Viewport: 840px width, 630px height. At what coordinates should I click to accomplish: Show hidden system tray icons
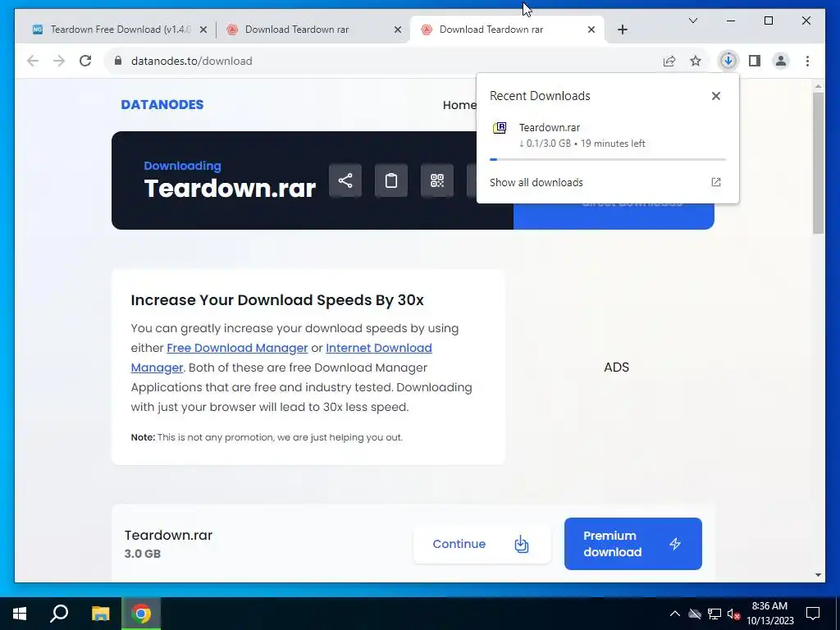click(675, 614)
